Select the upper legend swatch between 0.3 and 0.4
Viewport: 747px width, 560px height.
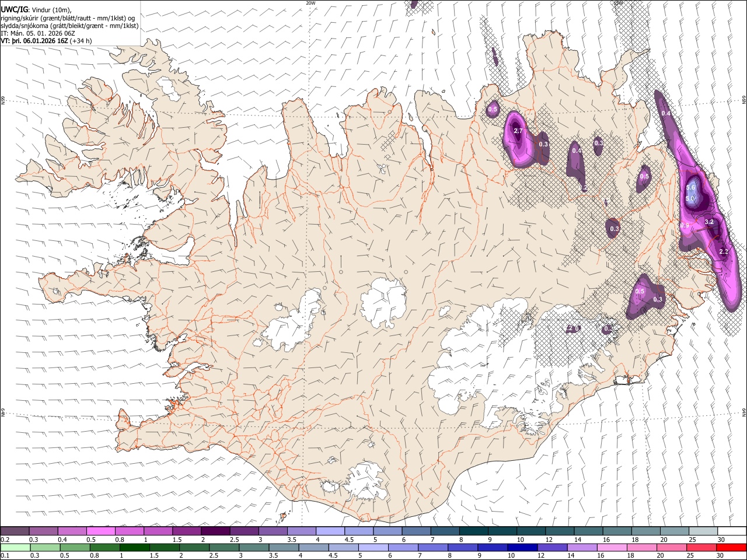click(x=43, y=531)
